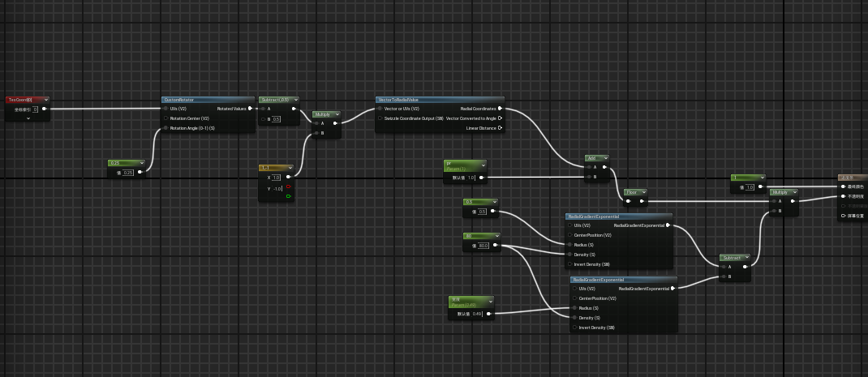
Task: Click the Subtract node B value field showing 0.5
Action: (277, 119)
